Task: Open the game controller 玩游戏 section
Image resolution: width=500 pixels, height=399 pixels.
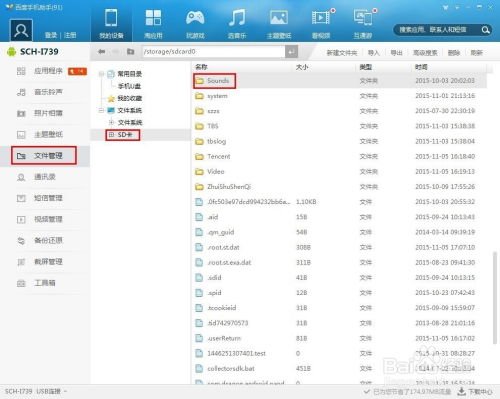Action: pyautogui.click(x=195, y=23)
